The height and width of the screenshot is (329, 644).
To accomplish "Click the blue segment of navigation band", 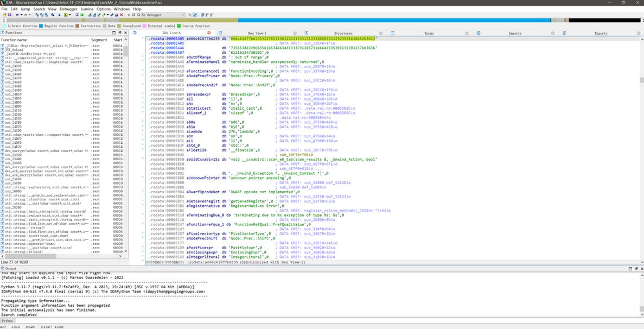I will click(x=394, y=20).
